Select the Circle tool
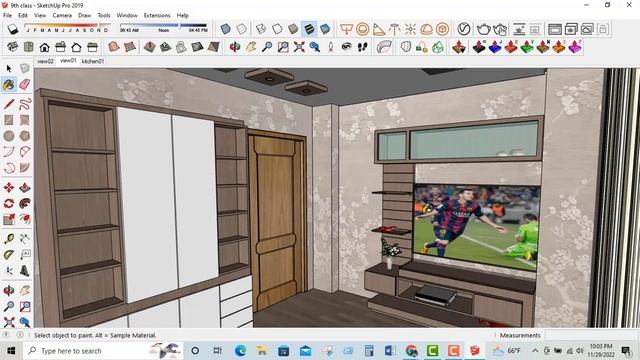This screenshot has height=360, width=640. click(x=9, y=136)
